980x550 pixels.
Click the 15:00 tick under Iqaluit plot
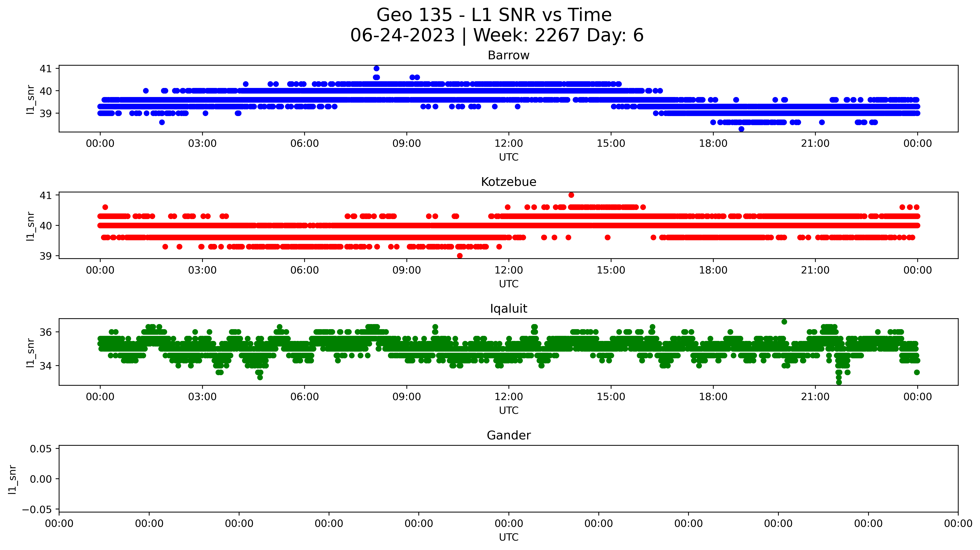[611, 397]
